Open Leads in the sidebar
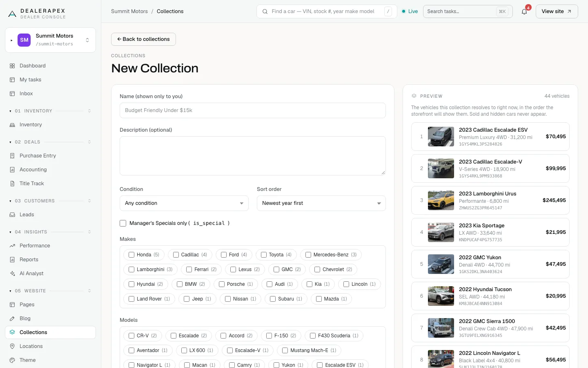Viewport: 588px width, 368px height. click(x=50, y=215)
